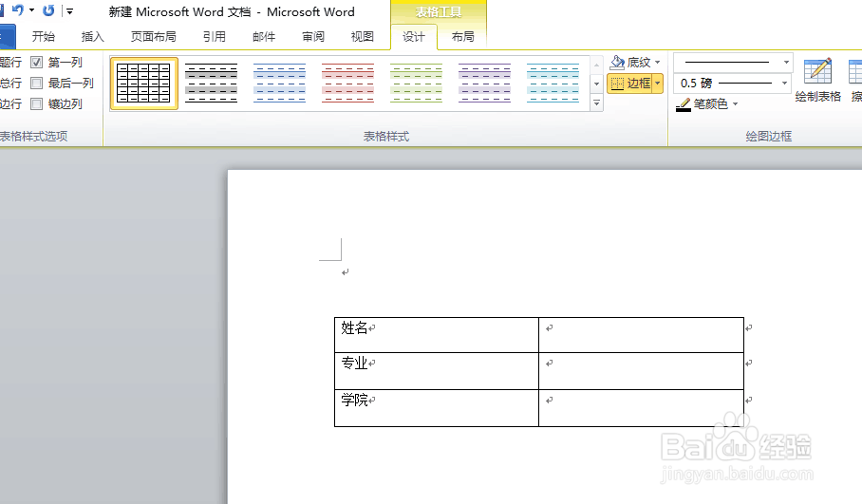Click table styles gallery down arrow
This screenshot has height=504, width=862.
[x=596, y=84]
